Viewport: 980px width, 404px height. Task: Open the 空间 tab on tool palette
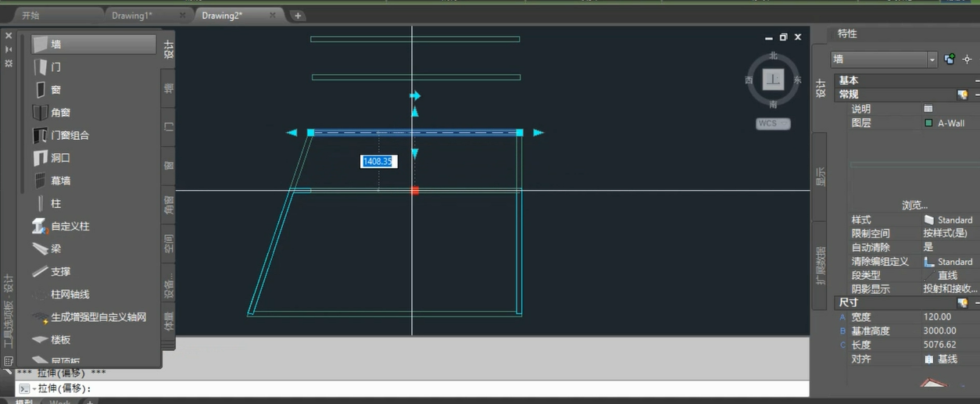point(168,245)
